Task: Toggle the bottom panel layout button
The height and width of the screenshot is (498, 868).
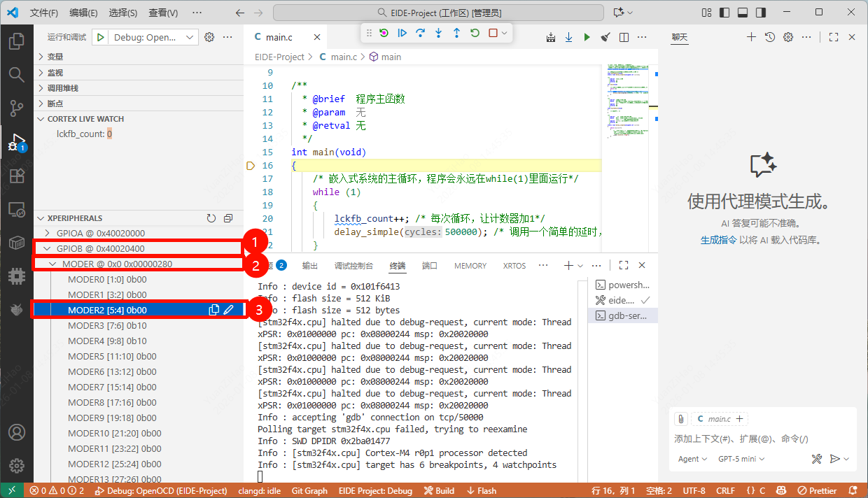Action: click(743, 13)
